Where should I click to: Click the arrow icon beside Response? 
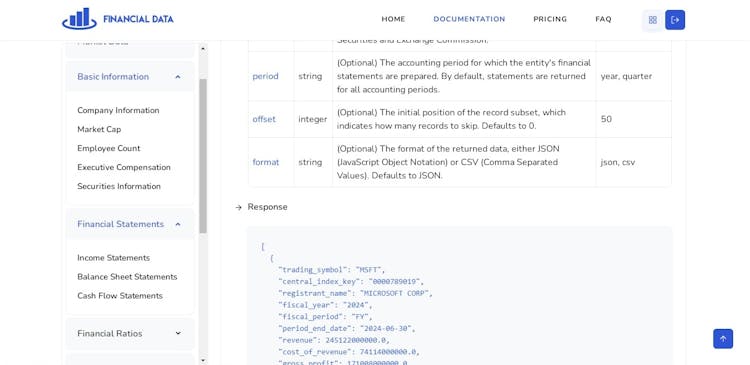tap(238, 207)
